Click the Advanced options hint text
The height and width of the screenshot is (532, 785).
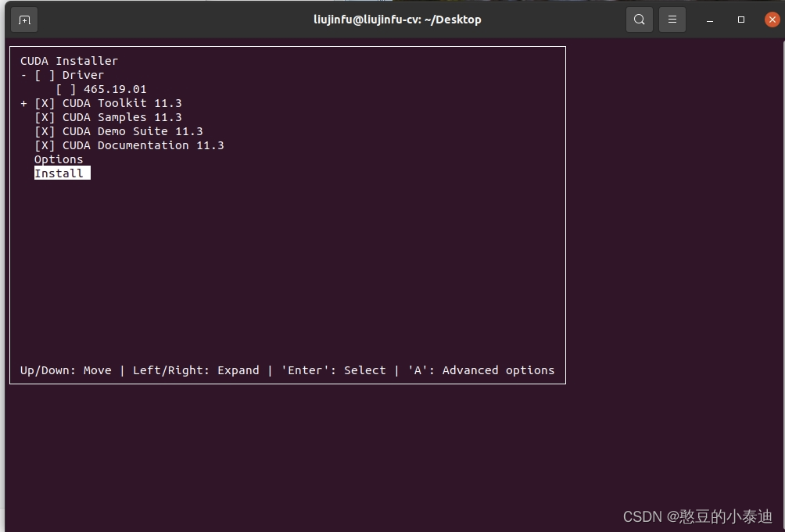pyautogui.click(x=497, y=370)
